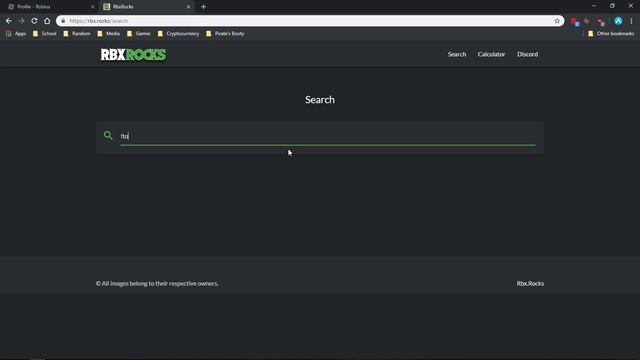Open the Games bookmarks folder
Viewport: 640px width, 360px height.
click(x=139, y=33)
